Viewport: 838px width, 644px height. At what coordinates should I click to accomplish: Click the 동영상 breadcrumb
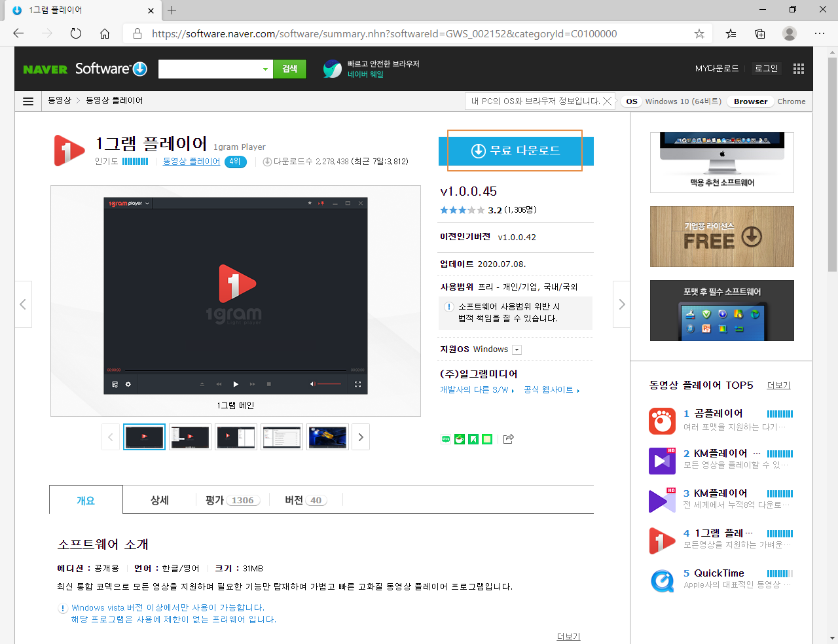click(60, 101)
